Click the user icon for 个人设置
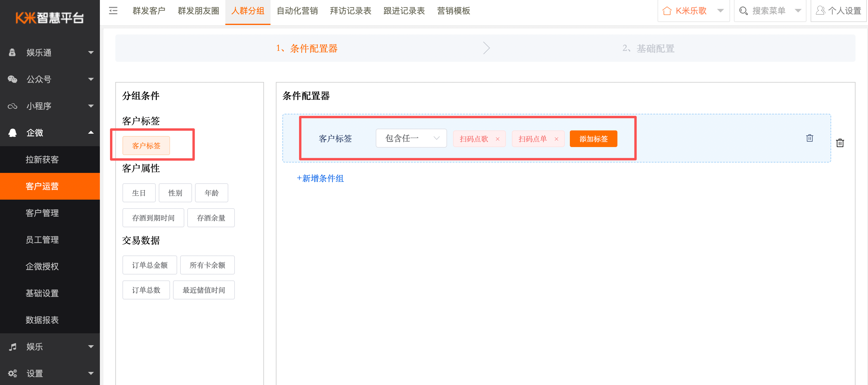 [x=820, y=11]
